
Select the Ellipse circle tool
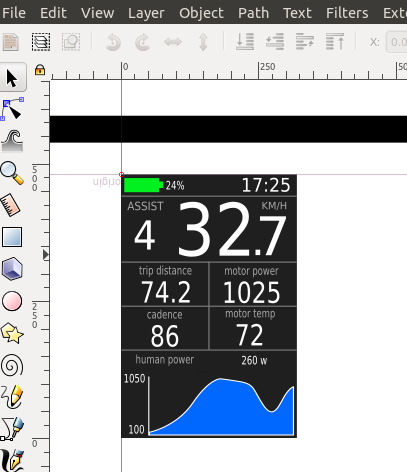coord(12,301)
